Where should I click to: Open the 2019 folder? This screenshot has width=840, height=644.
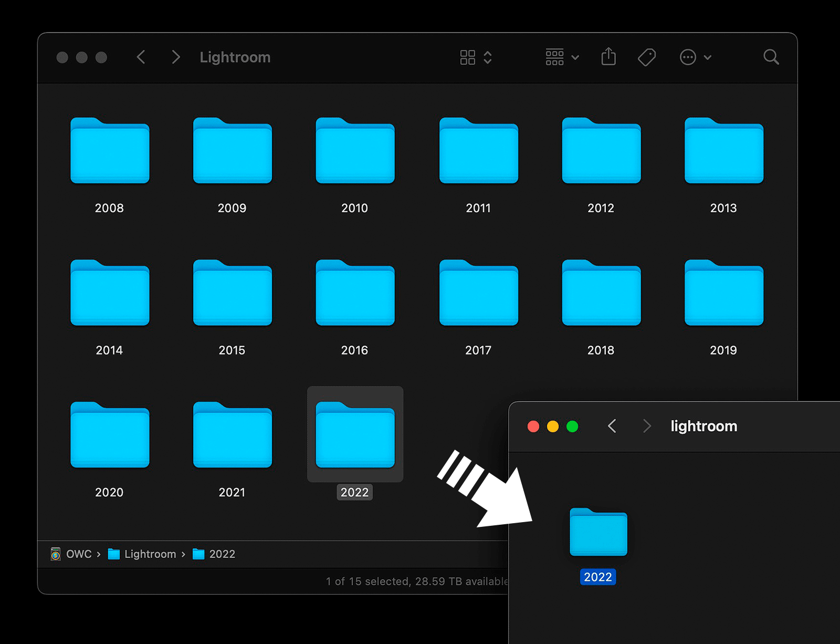[723, 294]
